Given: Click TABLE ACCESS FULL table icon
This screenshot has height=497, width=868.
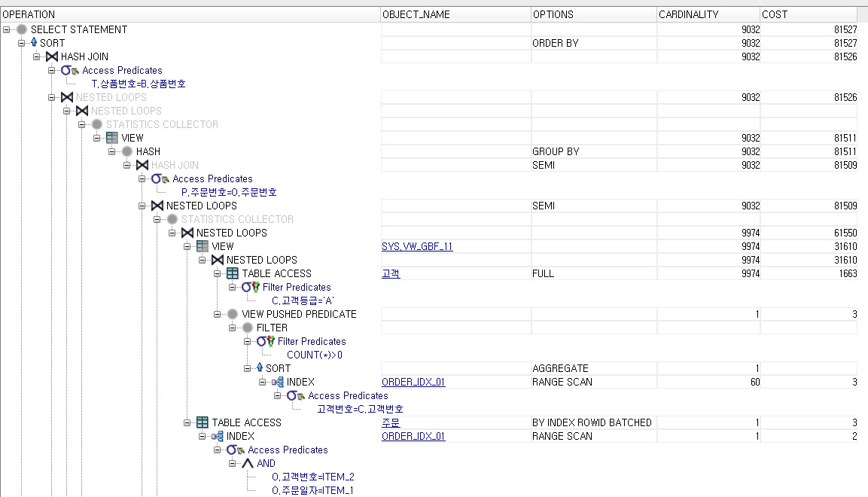Looking at the screenshot, I should coord(233,273).
